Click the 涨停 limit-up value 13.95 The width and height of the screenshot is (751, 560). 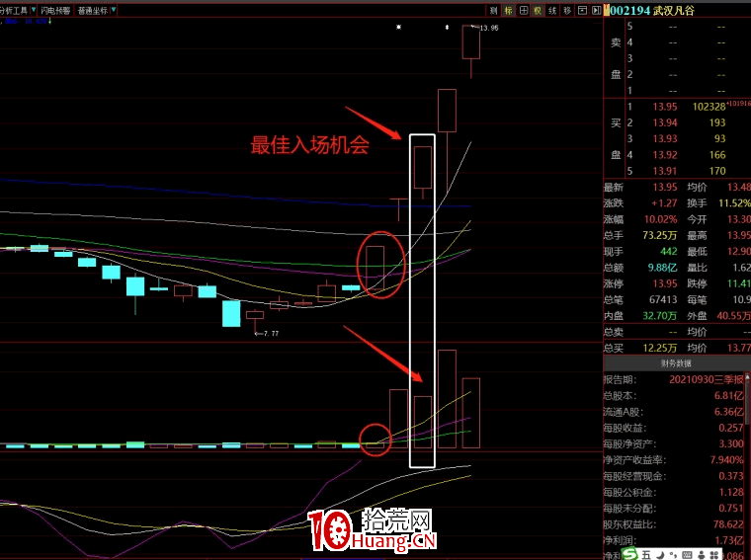click(665, 283)
